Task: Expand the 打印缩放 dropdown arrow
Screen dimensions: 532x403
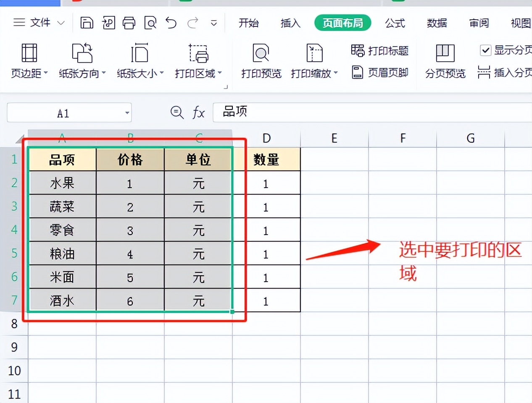Action: click(x=335, y=73)
